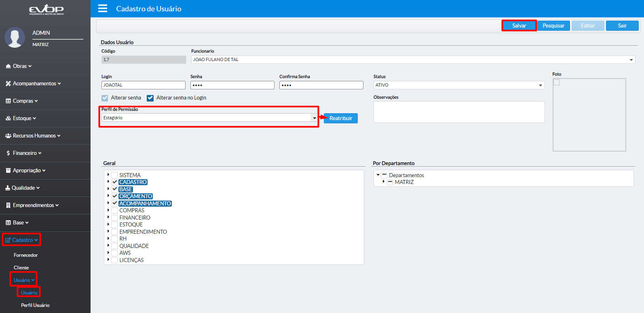Click the Observações text area

(x=459, y=112)
